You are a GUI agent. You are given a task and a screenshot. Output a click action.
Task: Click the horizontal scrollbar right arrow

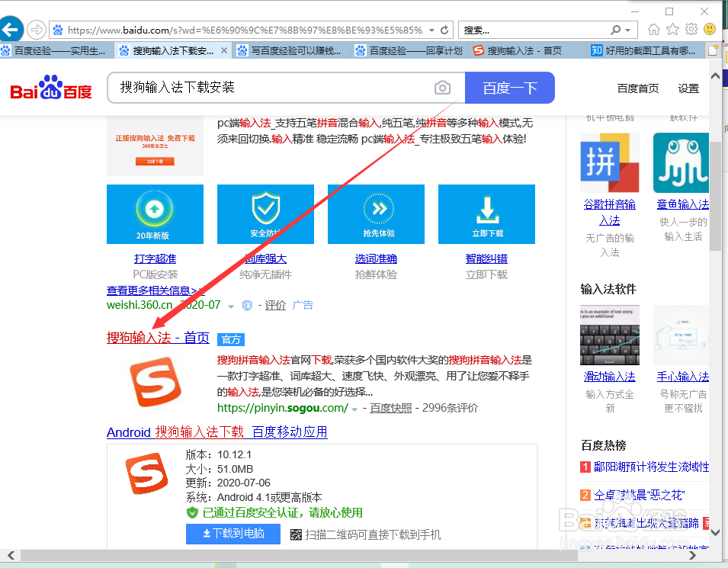692,555
